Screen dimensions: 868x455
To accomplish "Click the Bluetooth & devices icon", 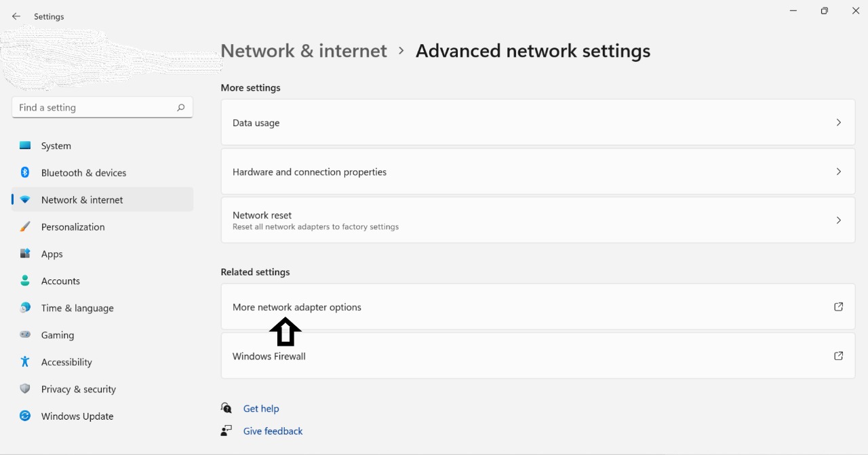I will pos(25,173).
